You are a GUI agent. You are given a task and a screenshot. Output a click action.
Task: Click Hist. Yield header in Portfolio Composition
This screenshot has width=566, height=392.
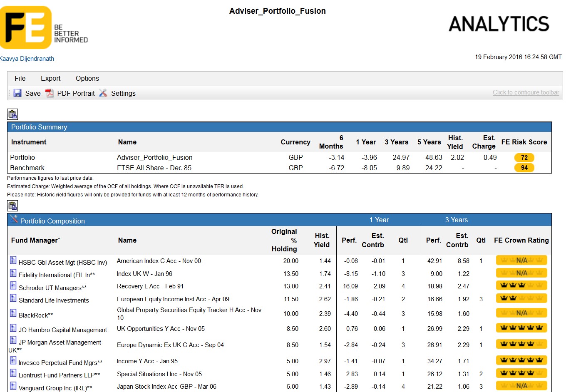322,240
